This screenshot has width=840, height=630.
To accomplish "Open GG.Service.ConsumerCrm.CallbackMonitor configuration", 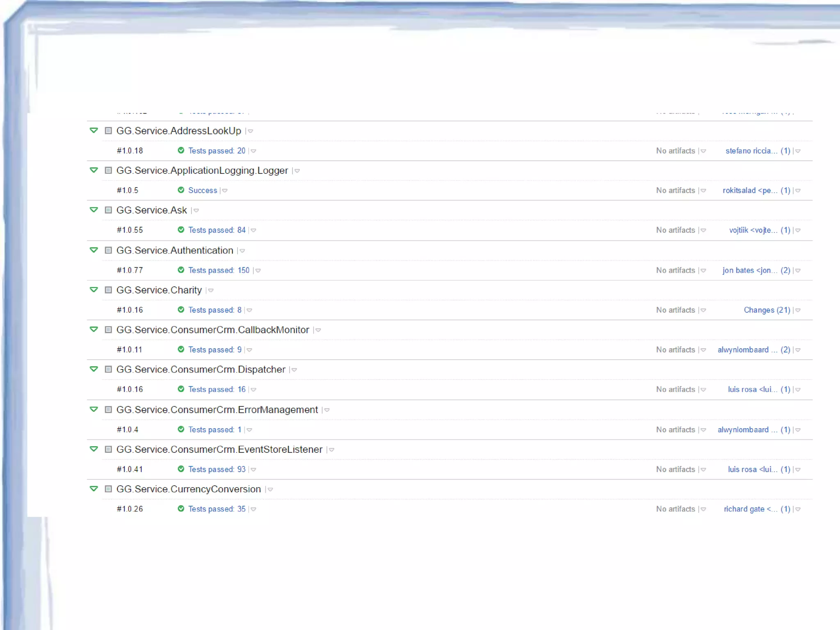I will point(212,330).
